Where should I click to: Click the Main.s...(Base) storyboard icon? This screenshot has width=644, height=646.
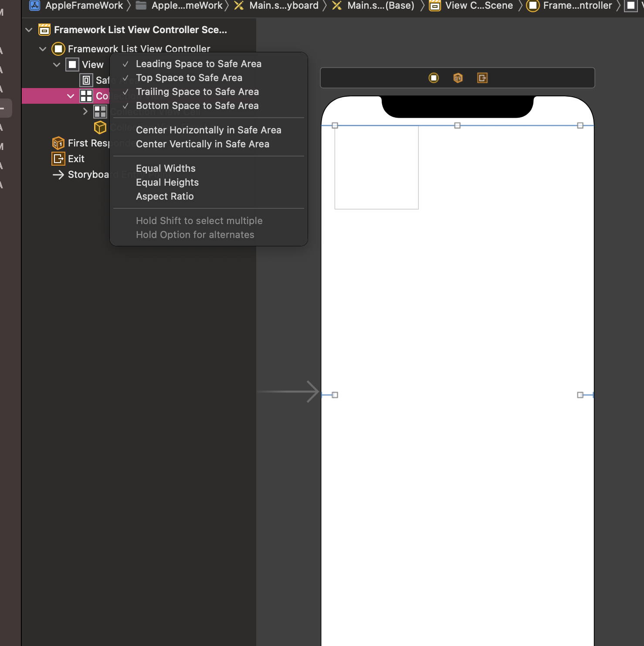pos(337,6)
